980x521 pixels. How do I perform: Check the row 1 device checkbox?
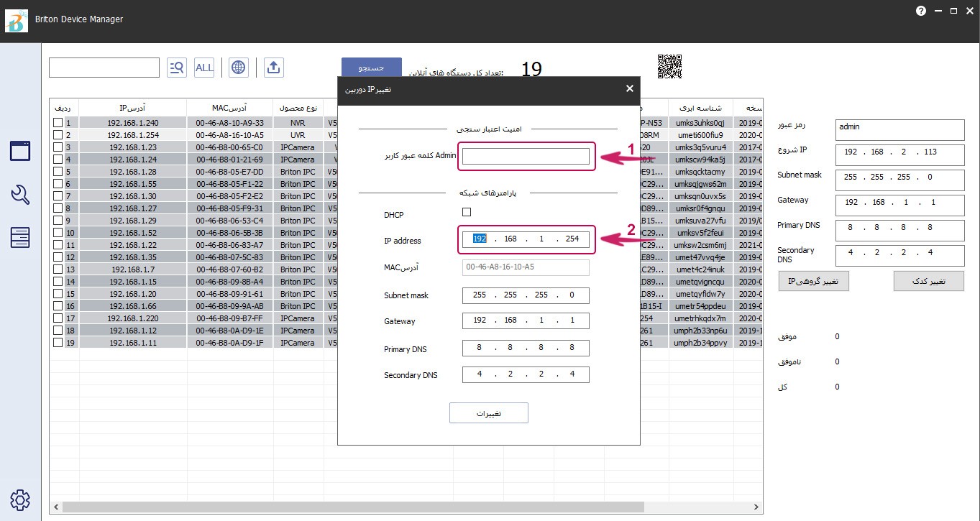point(58,123)
